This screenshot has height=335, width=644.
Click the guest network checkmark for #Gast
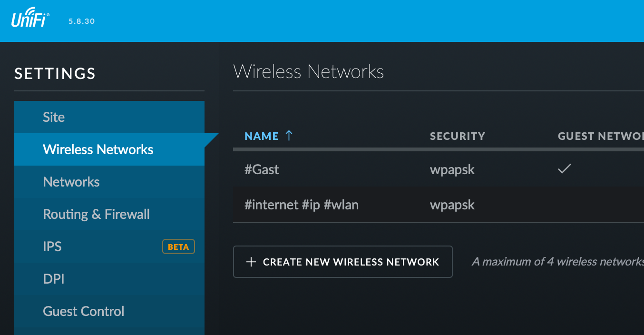[x=564, y=168]
